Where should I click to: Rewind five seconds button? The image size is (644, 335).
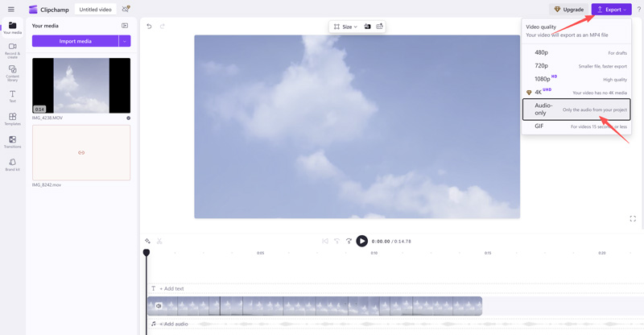click(336, 241)
